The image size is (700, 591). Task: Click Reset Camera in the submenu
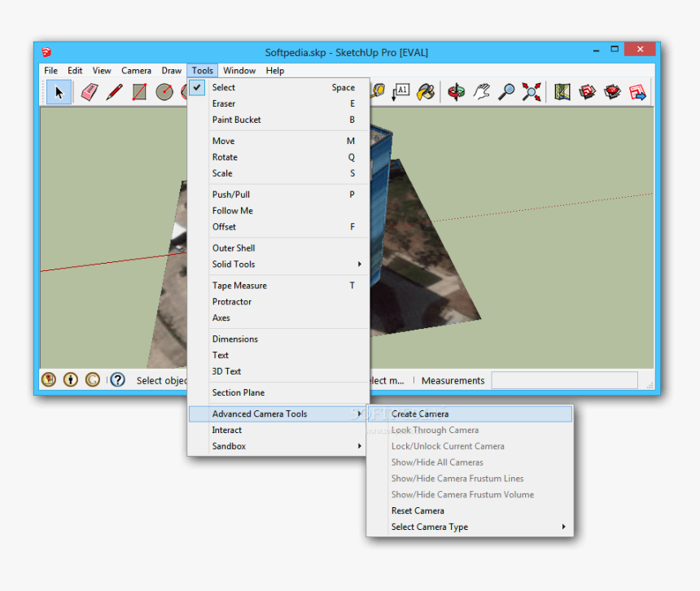click(470, 510)
